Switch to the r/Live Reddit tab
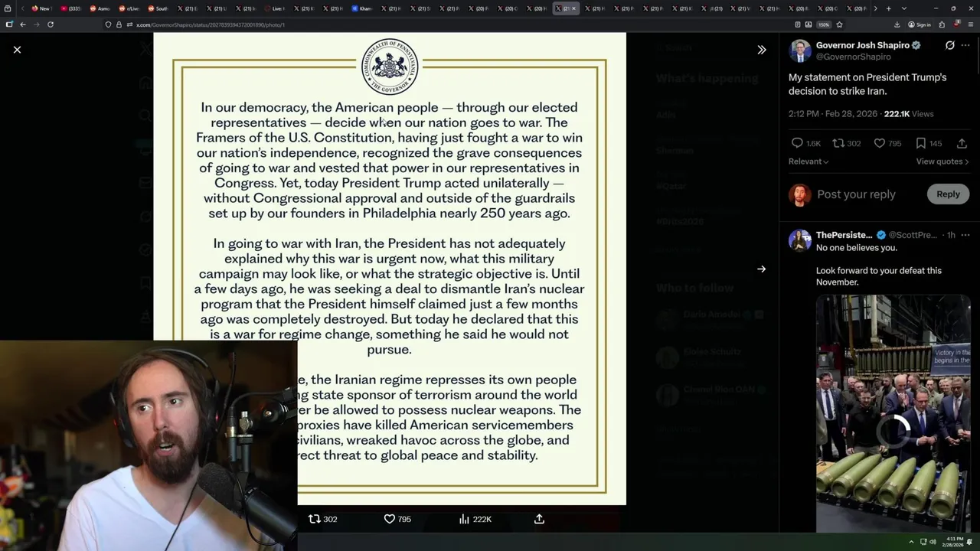The height and width of the screenshot is (551, 980). pos(129,8)
